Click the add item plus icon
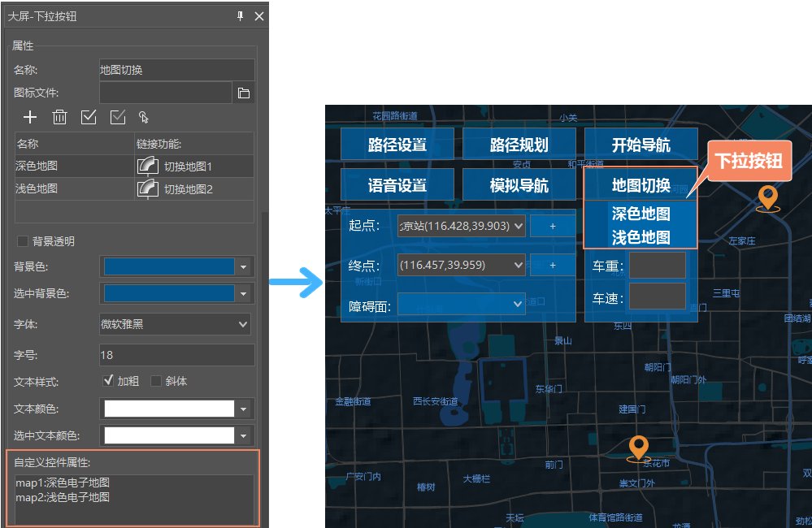Image resolution: width=812 pixels, height=528 pixels. 30,117
